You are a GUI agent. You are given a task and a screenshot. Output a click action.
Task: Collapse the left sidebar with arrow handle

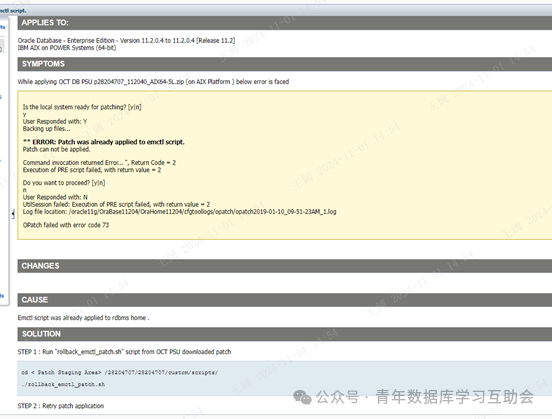pyautogui.click(x=13, y=213)
